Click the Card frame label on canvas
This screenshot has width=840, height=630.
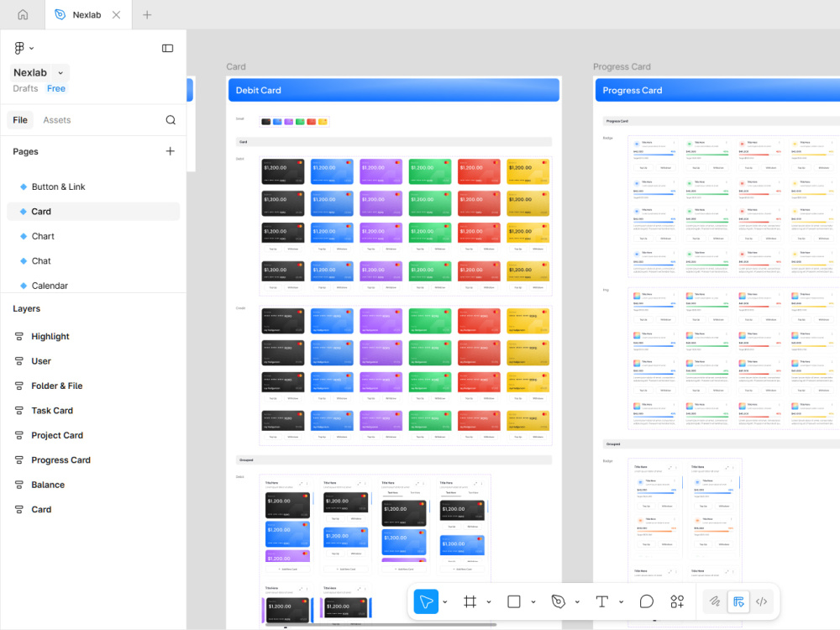(236, 67)
